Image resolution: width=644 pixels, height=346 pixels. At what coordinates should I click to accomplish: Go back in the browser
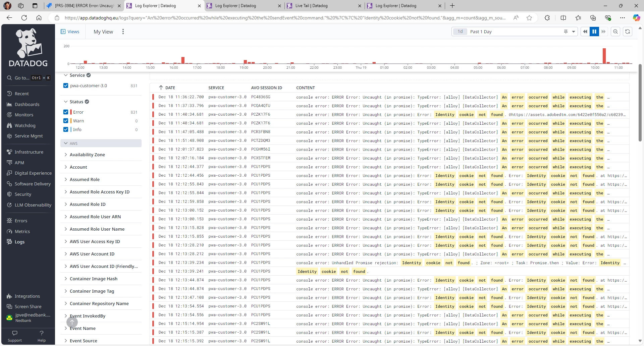(9, 18)
